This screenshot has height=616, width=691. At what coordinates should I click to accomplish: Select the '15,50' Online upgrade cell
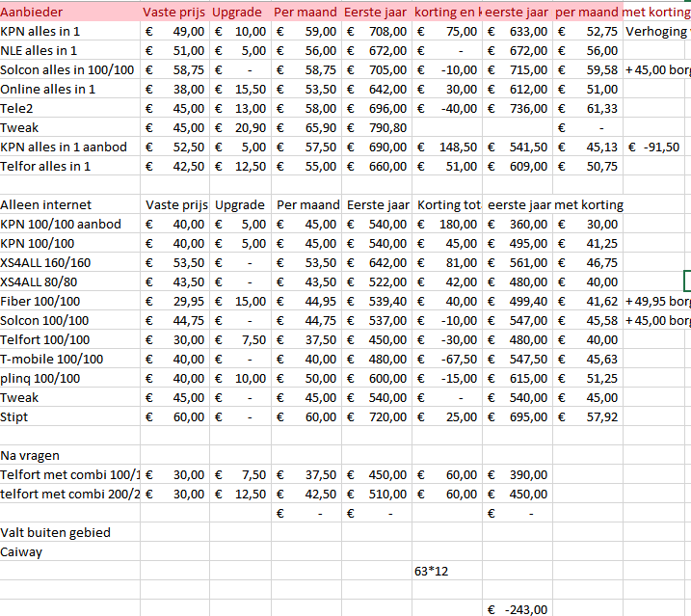241,89
